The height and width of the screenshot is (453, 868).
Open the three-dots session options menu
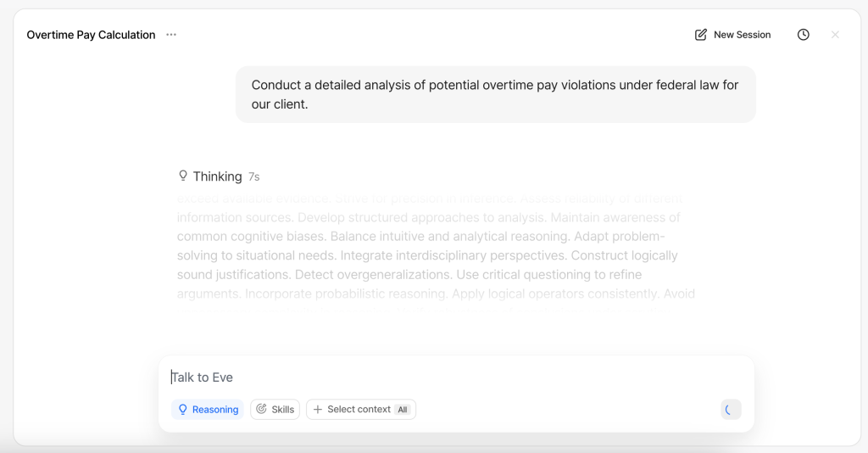click(x=171, y=35)
